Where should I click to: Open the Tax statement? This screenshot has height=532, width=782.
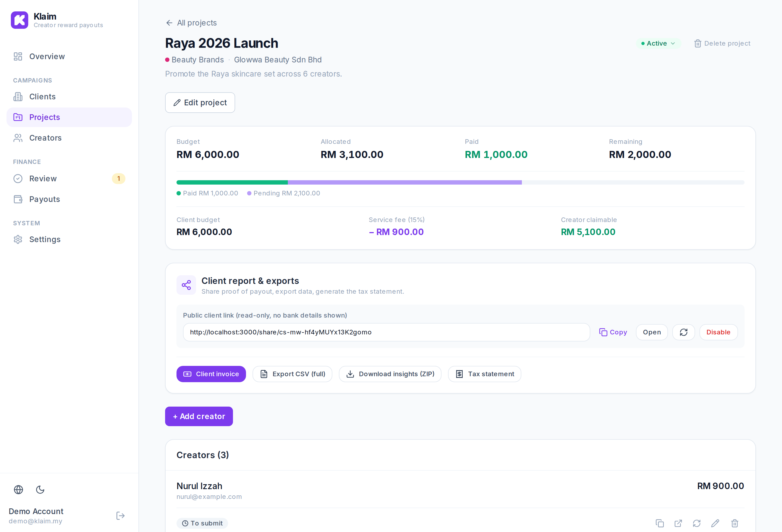tap(485, 374)
